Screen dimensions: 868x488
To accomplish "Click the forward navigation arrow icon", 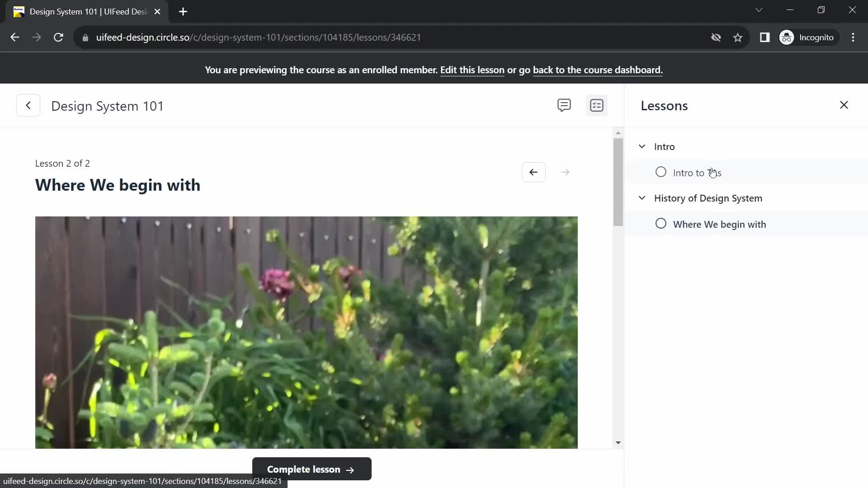I will tap(565, 172).
